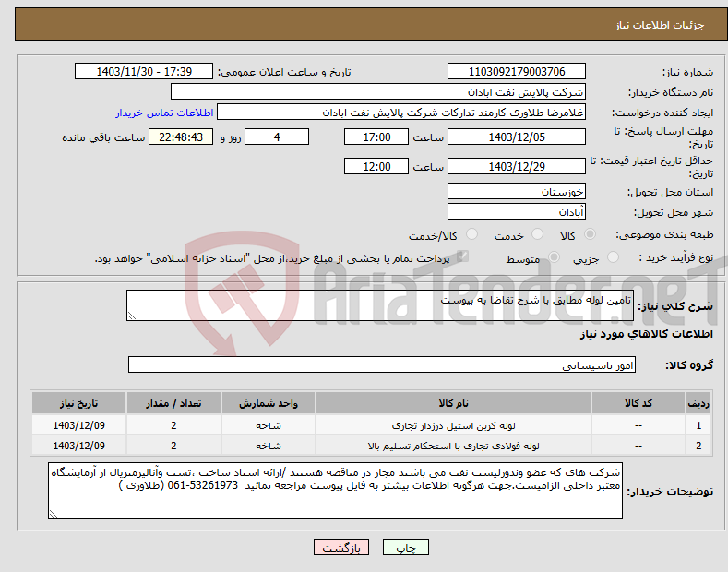This screenshot has width=728, height=572.
Task: Click the تاریخ نیاز column header
Action: click(79, 403)
